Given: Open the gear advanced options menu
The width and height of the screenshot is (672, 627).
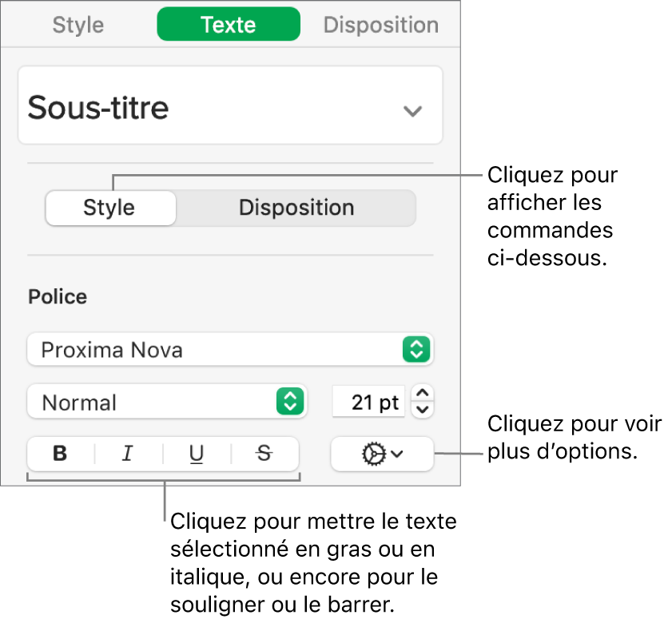Looking at the screenshot, I should coord(382,454).
